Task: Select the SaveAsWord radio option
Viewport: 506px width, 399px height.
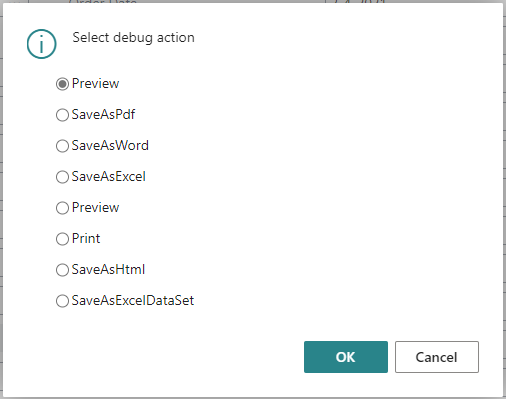Action: tap(62, 146)
